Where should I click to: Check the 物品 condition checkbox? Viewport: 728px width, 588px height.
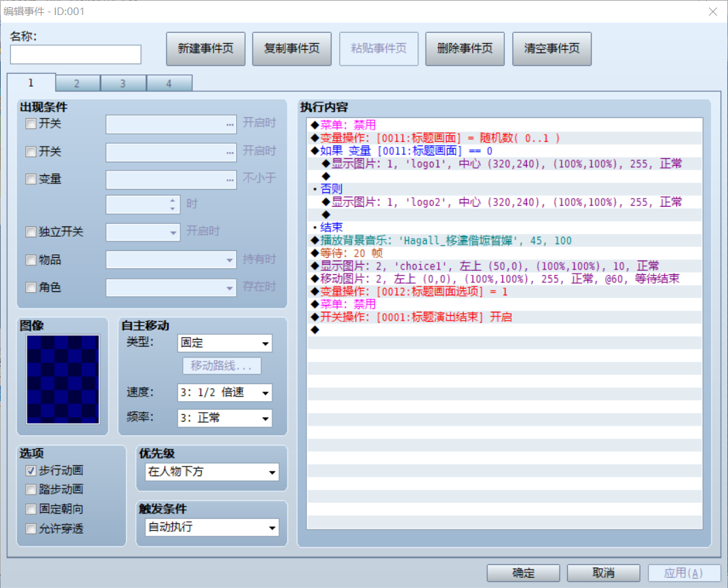tap(31, 260)
